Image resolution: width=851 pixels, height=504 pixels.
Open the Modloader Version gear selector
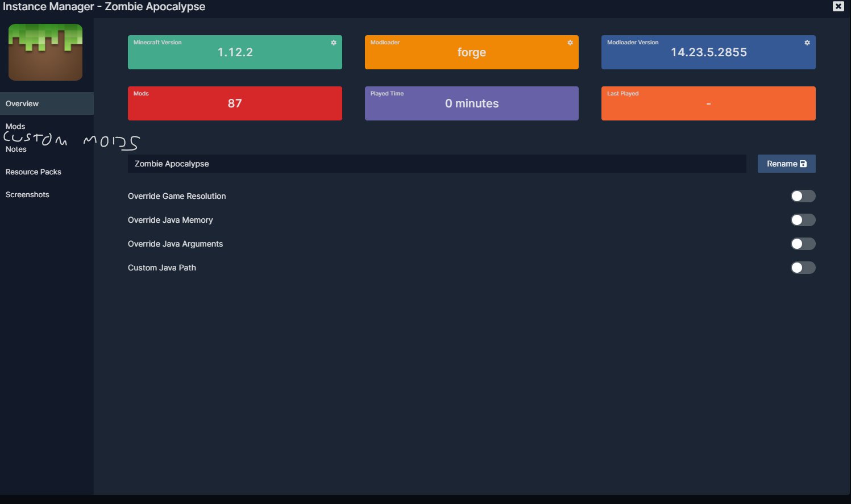pos(807,42)
